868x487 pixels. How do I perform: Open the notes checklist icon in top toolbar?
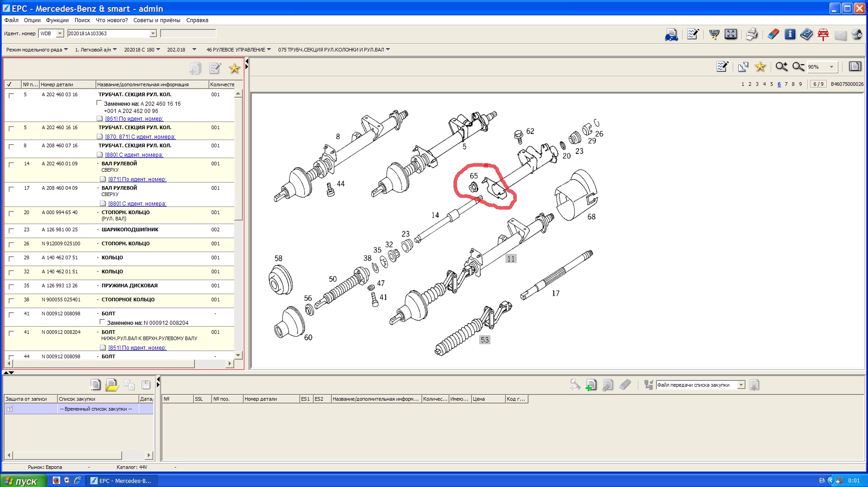click(x=693, y=34)
